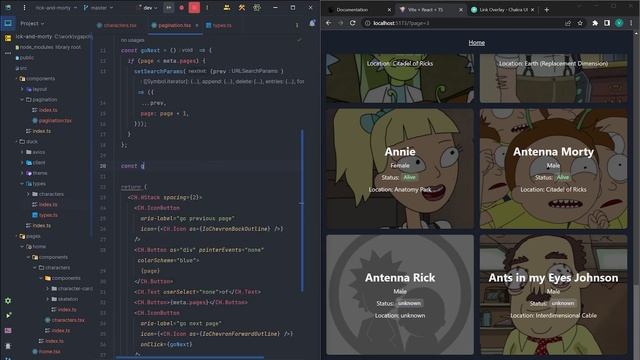This screenshot has width=640, height=360.
Task: Switch to Link Overlay Chakra UI tab
Action: click(503, 9)
